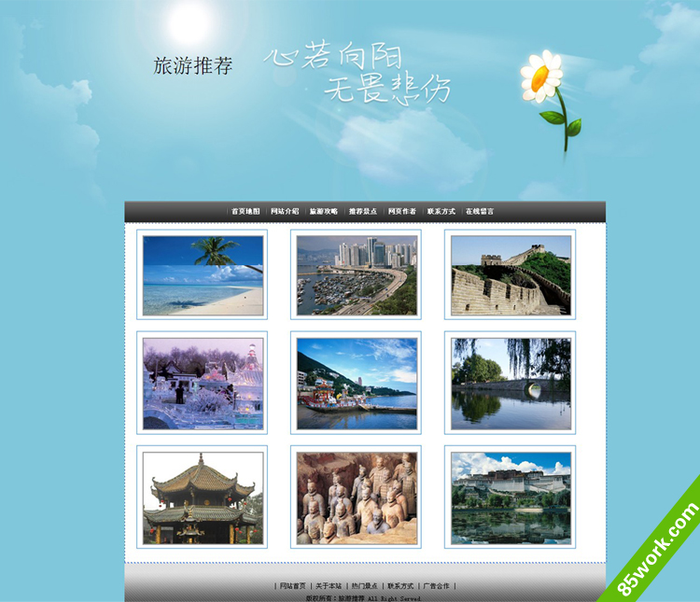Go to 推荐景点 in the navigation bar
Screen dimensions: 700x602
(362, 211)
